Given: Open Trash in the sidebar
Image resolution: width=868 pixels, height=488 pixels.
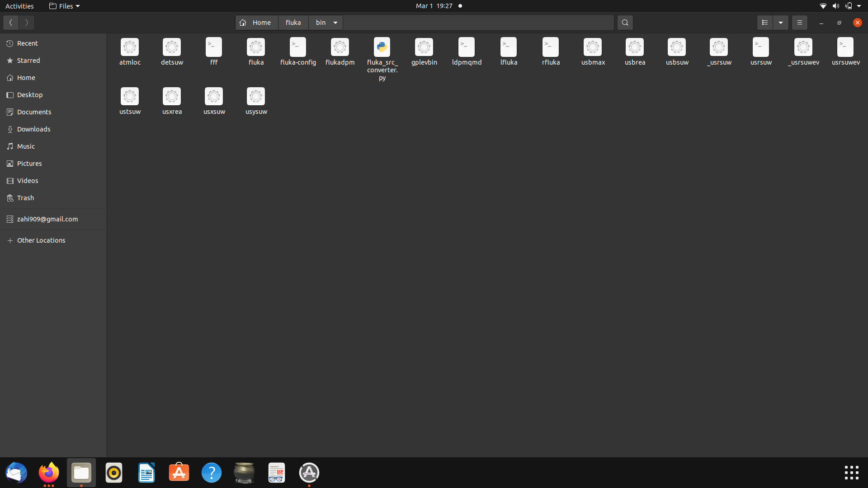Looking at the screenshot, I should point(53,198).
